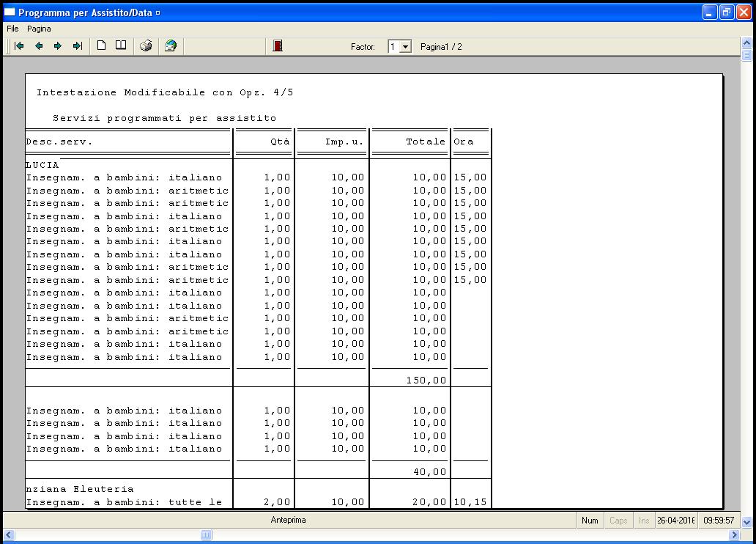Screen dimensions: 756x544
Task: Click the 'Factor:' label
Action: coord(363,47)
